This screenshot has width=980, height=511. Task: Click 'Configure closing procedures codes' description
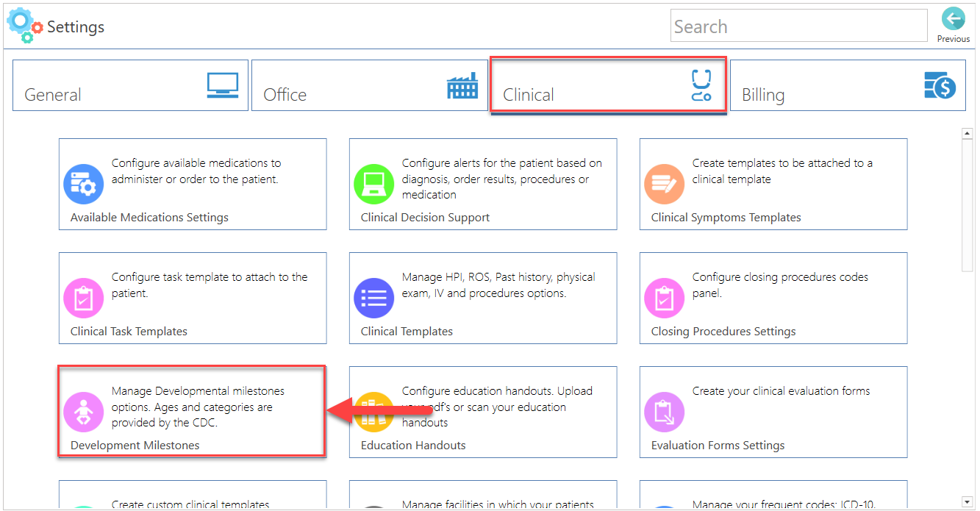coord(780,285)
